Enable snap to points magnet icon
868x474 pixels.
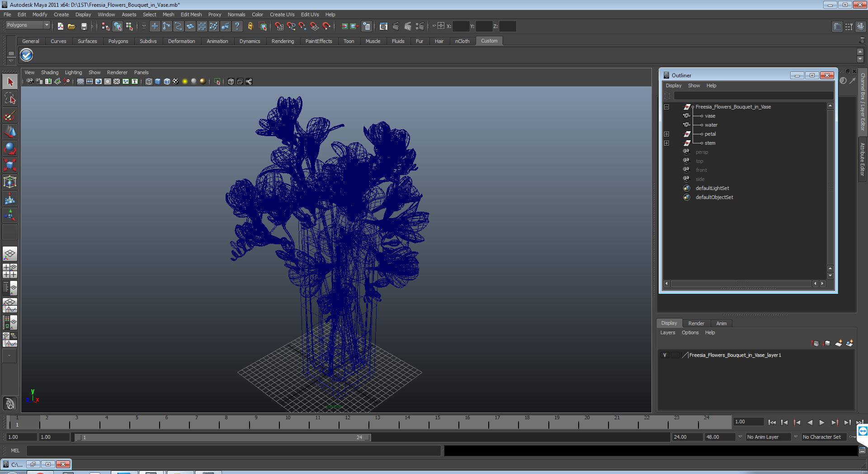pyautogui.click(x=303, y=26)
